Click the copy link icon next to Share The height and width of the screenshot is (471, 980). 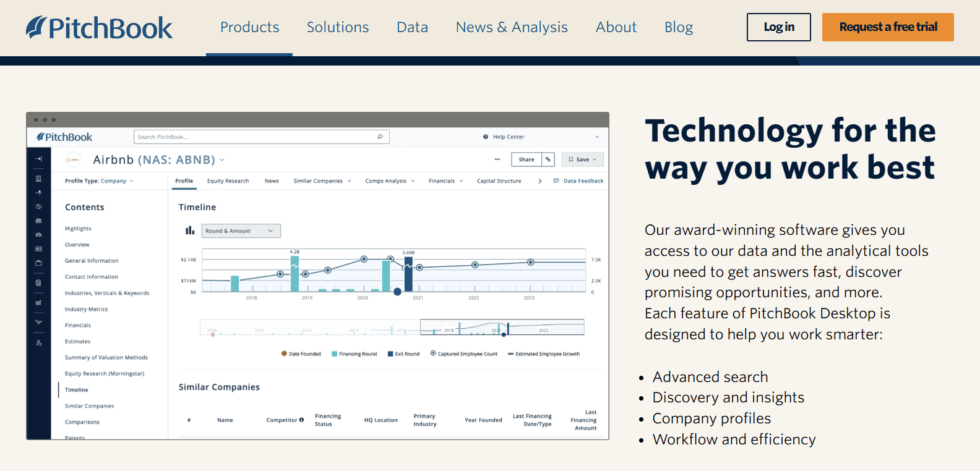click(x=548, y=159)
